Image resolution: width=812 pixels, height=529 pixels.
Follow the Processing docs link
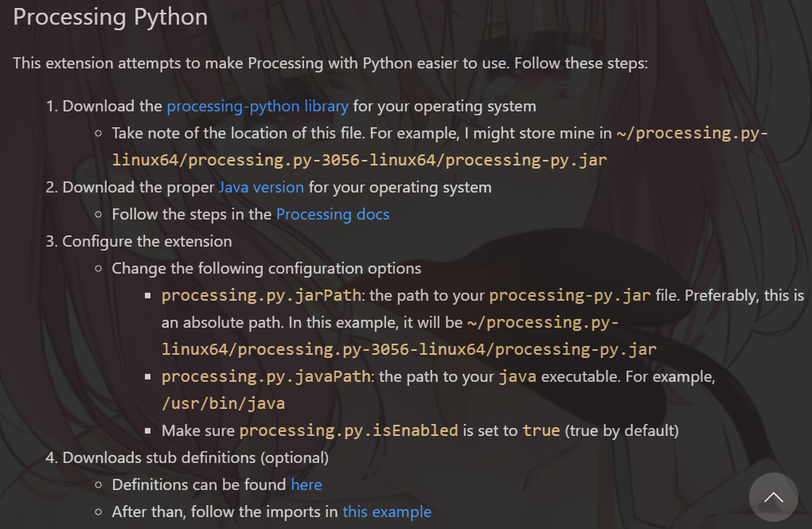[x=332, y=214]
